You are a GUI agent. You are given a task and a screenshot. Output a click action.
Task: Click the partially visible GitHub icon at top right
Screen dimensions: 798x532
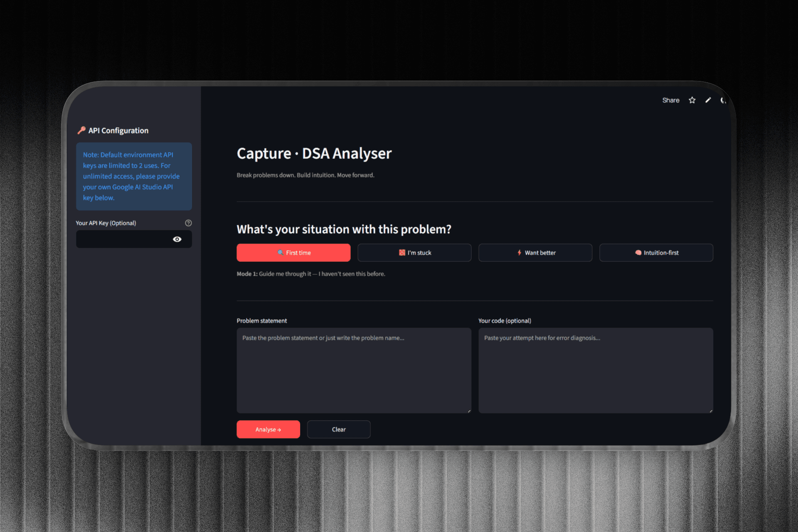723,100
